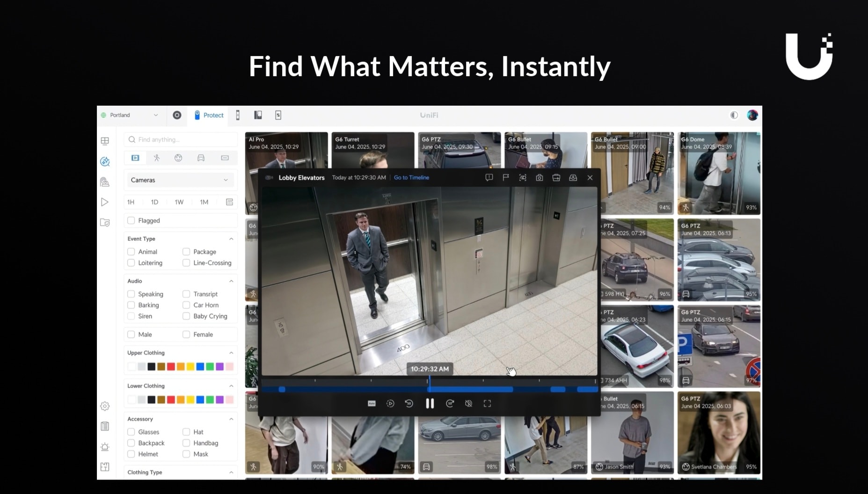The image size is (868, 494).
Task: Check the Car Horn audio filter
Action: [186, 305]
